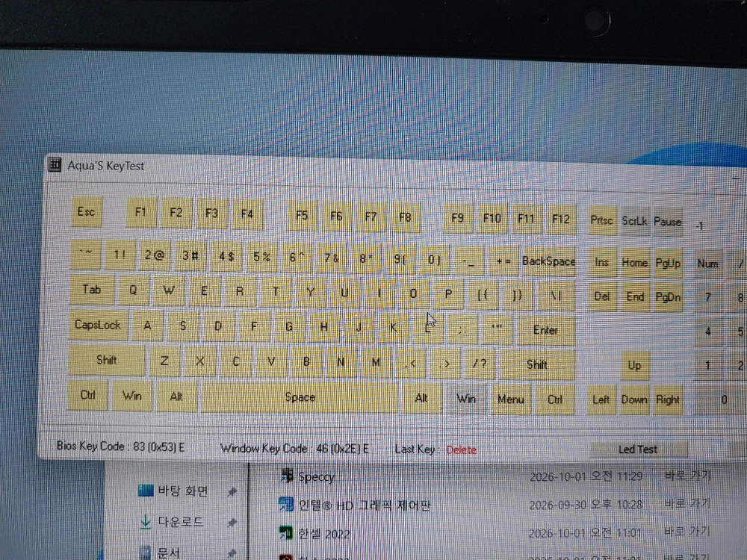Click the 5% key button

[x=261, y=257]
